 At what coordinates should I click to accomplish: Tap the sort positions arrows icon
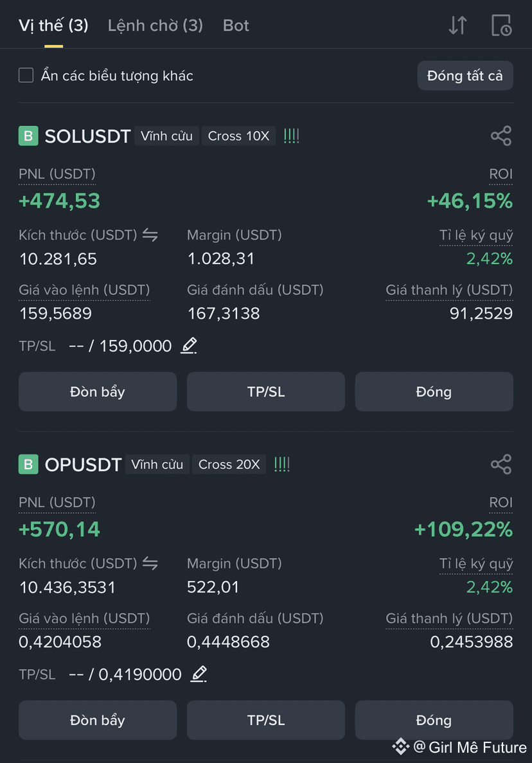457,25
